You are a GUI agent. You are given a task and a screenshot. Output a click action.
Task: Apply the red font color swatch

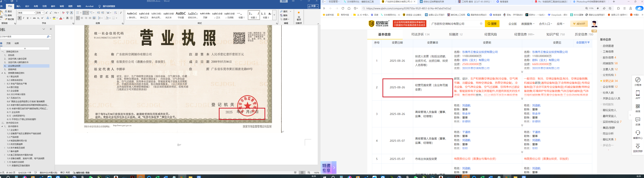point(60,18)
